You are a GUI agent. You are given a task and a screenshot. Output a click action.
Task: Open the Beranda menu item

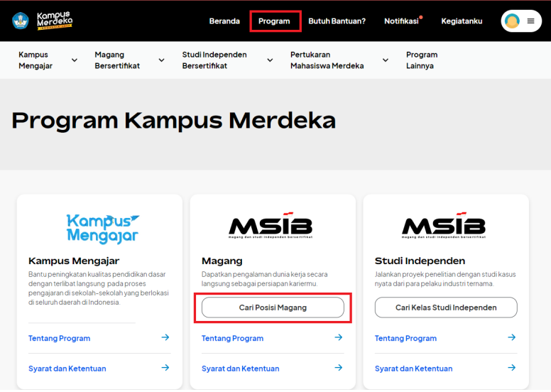tap(224, 21)
